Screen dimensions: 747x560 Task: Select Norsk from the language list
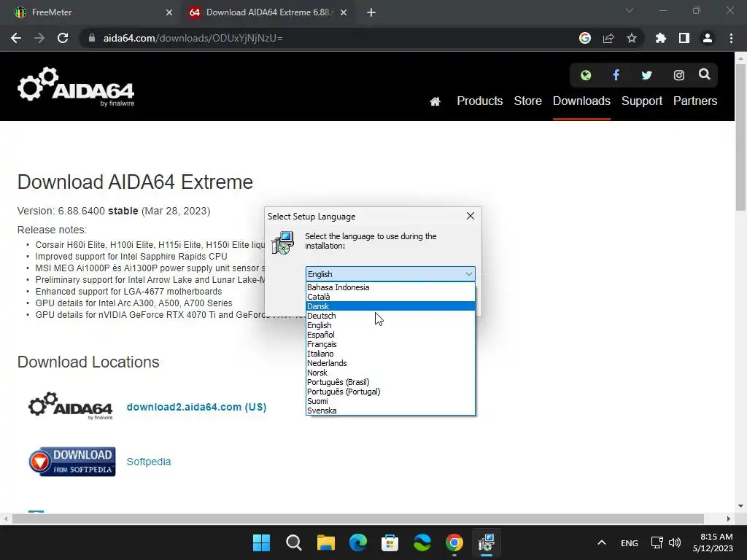[390, 373]
